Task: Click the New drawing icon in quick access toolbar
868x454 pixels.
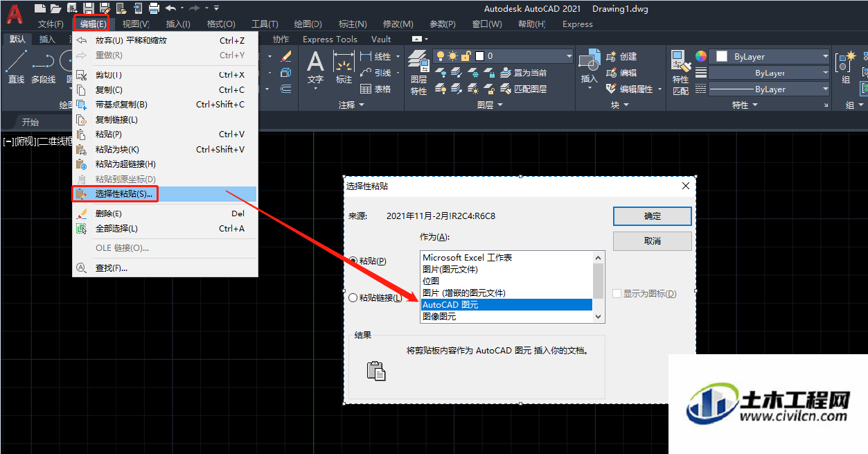Action: 39,8
